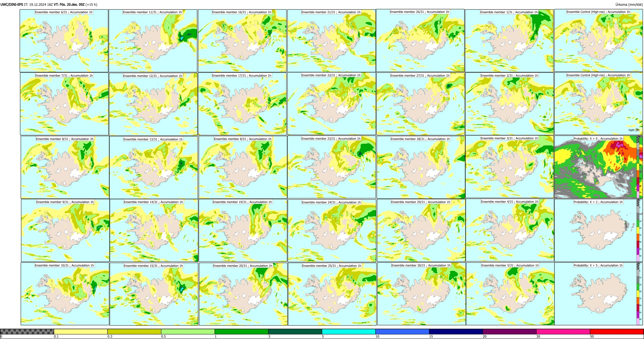Click the 'UWC/DINI-EPS' header text
The height and width of the screenshot is (339, 644).
12,4
